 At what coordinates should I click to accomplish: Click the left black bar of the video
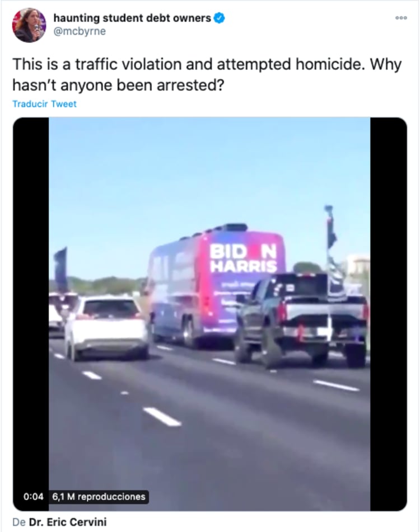[31, 314]
